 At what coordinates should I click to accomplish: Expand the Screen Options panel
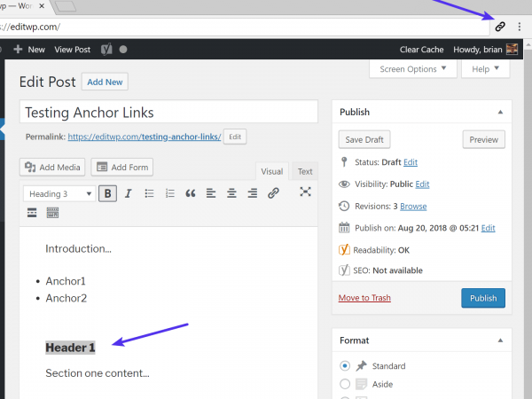click(413, 69)
